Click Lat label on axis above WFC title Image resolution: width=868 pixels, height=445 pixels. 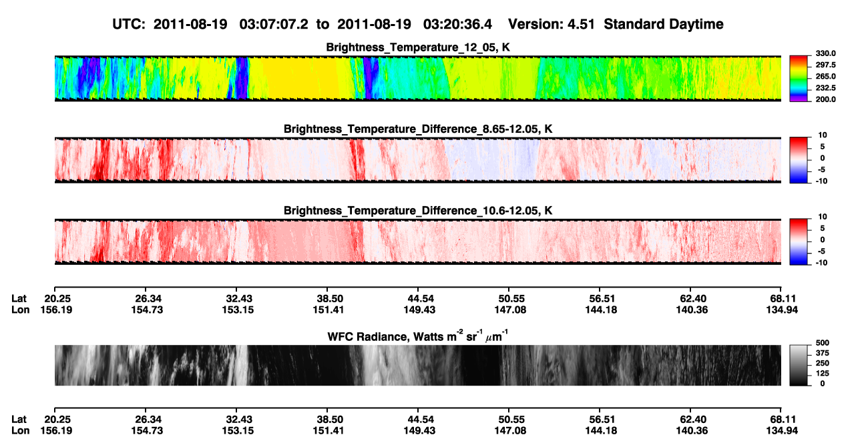(x=19, y=298)
